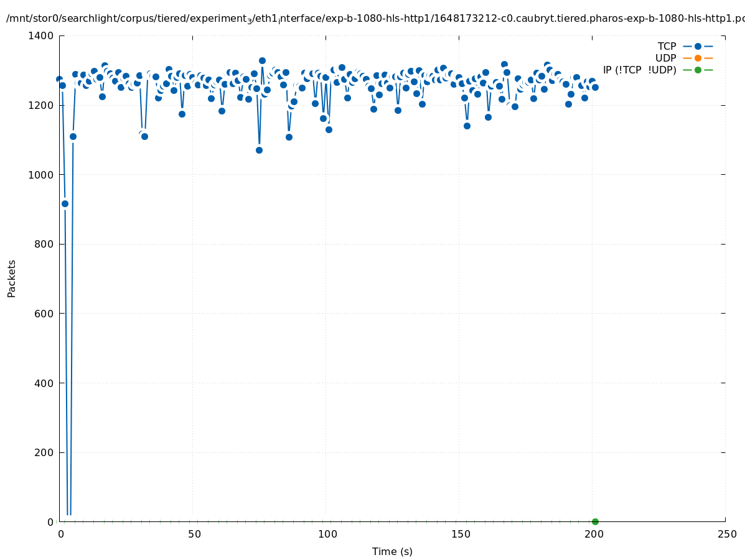This screenshot has height=560, width=745.
Task: Click the blue TCP legend marker
Action: [698, 46]
